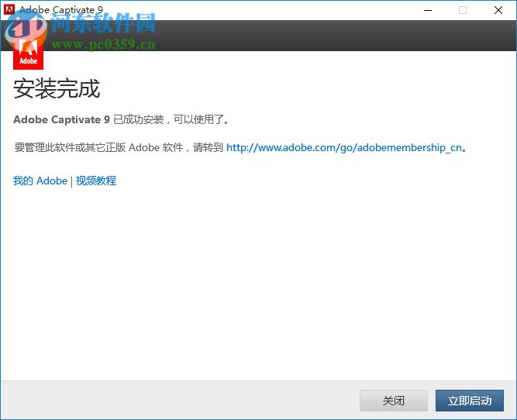Click the 要管理此软件或其它正版 Adobe 软件 text
The image size is (517, 420).
pos(98,147)
